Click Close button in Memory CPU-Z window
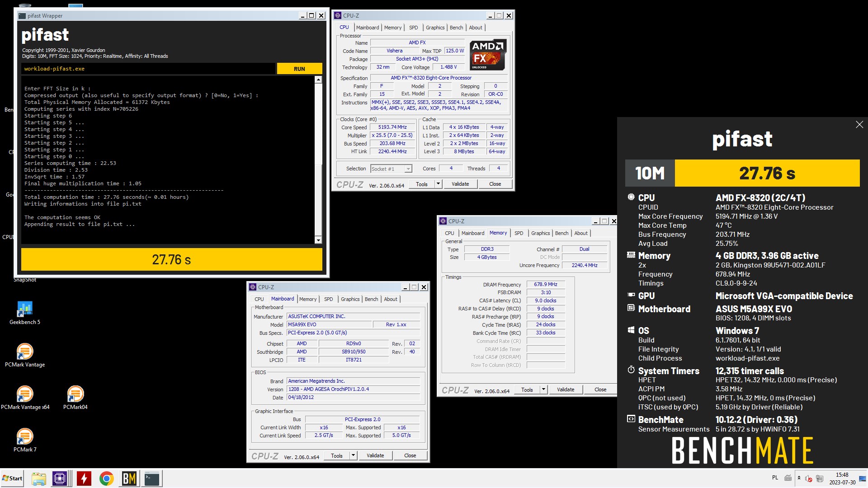 pos(600,389)
